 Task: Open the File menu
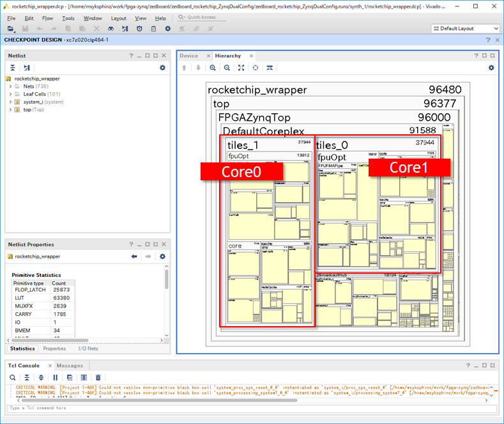coord(11,19)
